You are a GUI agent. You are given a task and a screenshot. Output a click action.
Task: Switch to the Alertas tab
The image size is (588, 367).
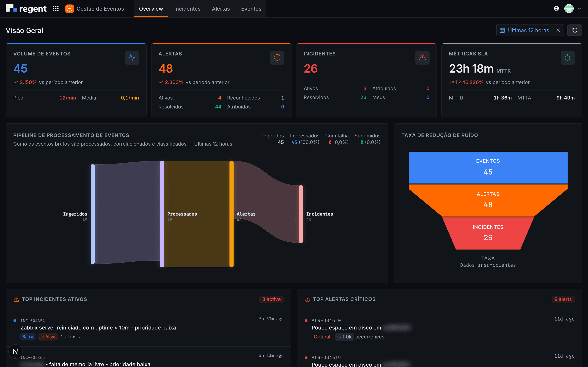(x=221, y=9)
